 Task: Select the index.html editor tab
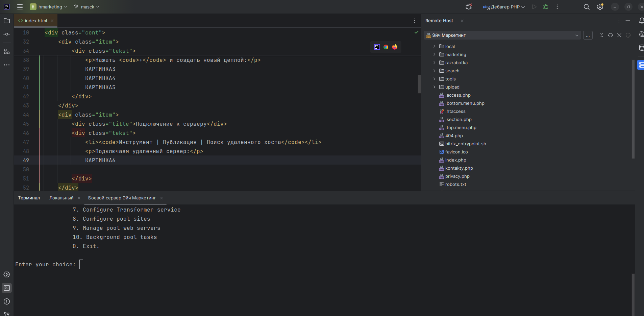pyautogui.click(x=35, y=21)
